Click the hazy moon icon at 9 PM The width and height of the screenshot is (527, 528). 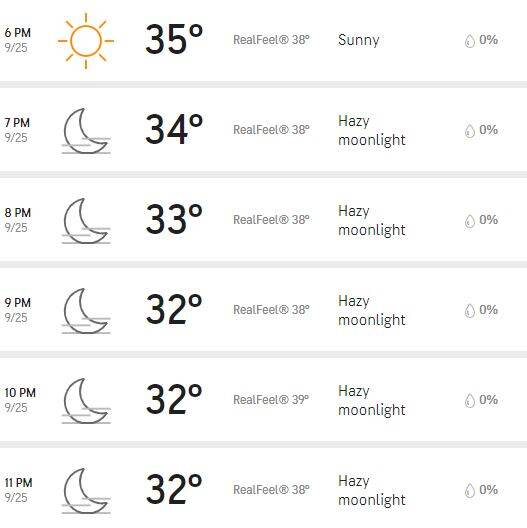point(86,311)
